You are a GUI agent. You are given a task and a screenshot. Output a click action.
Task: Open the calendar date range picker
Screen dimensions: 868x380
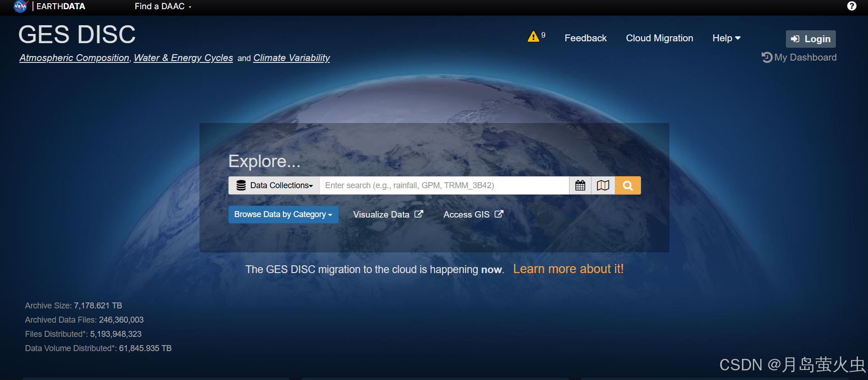(580, 185)
